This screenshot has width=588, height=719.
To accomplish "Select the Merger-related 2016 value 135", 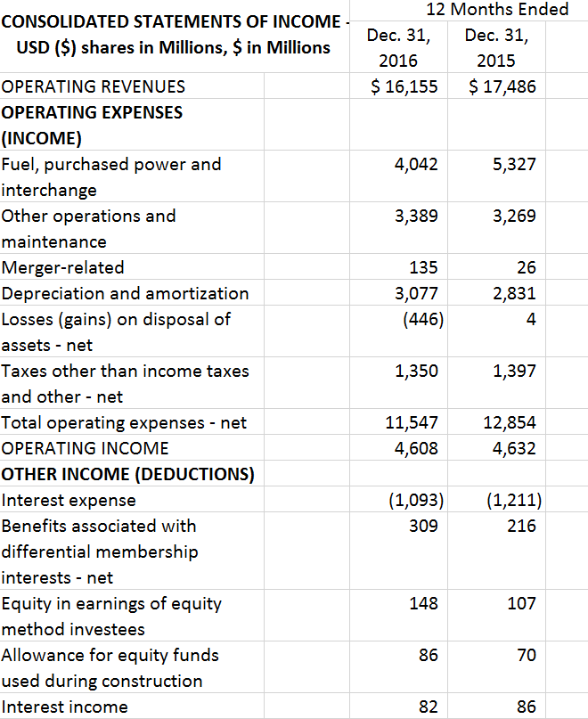I will pos(423,267).
